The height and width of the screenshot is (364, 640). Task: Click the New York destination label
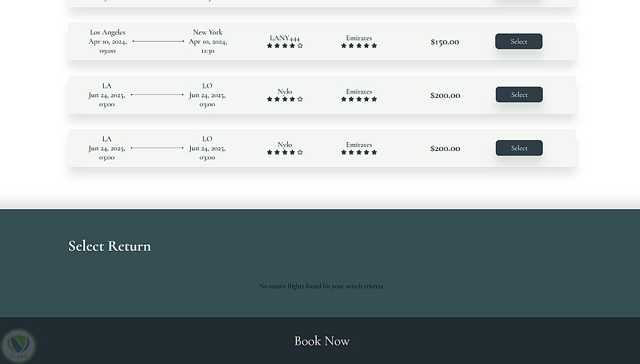208,32
